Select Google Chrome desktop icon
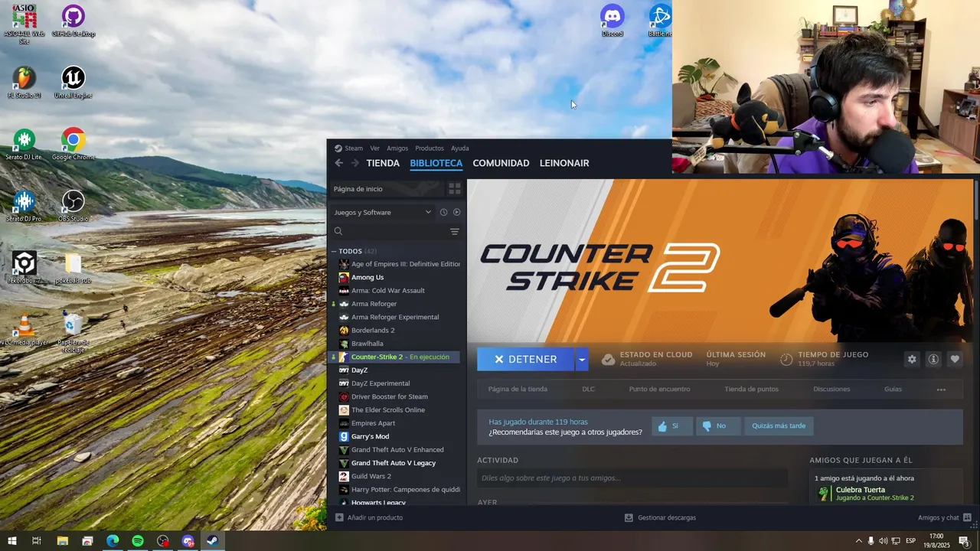The width and height of the screenshot is (980, 551). 73,145
